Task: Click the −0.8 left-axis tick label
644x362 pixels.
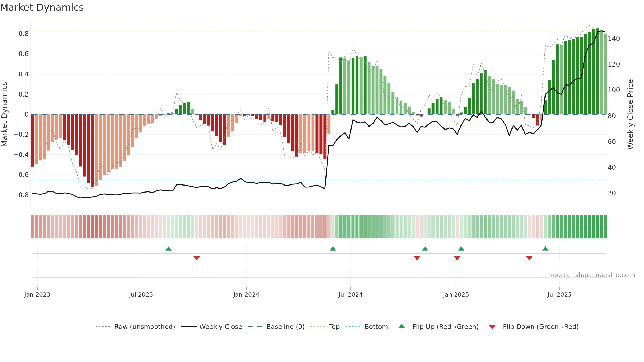Action: [21, 195]
